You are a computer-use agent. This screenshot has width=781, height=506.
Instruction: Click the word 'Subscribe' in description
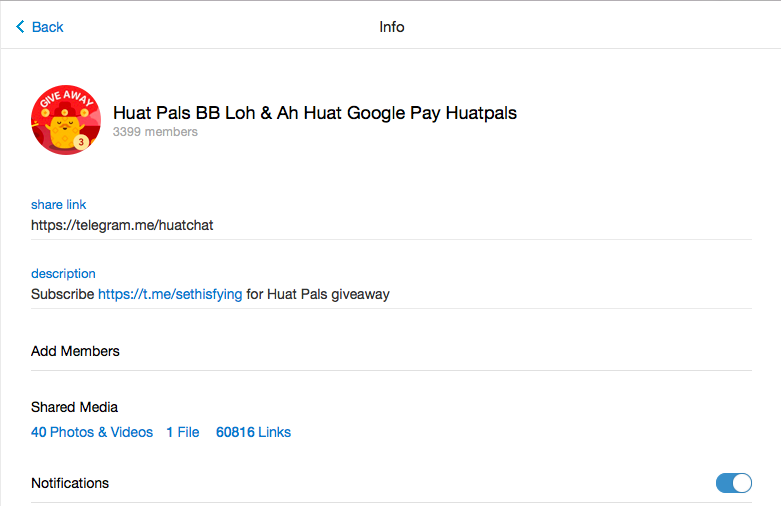click(x=62, y=294)
